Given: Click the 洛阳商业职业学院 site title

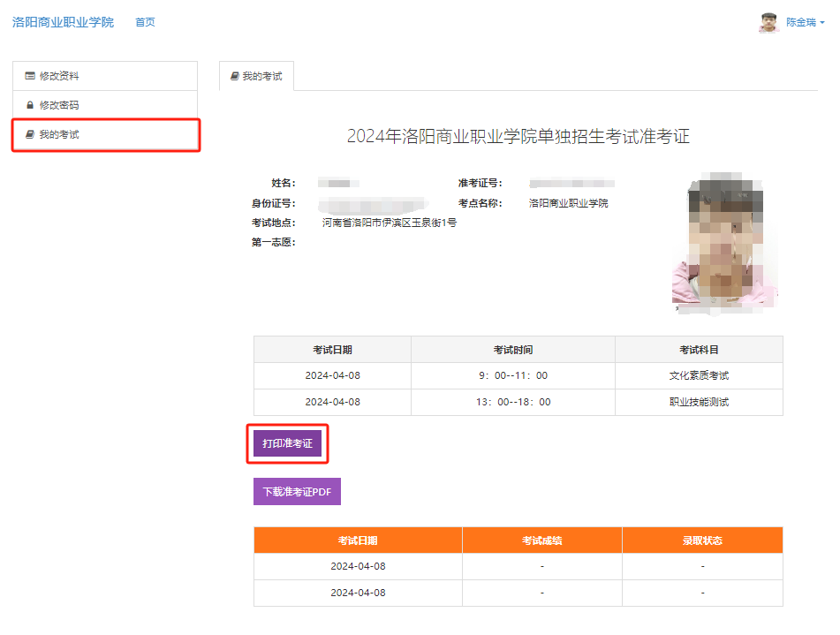Looking at the screenshot, I should click(63, 22).
